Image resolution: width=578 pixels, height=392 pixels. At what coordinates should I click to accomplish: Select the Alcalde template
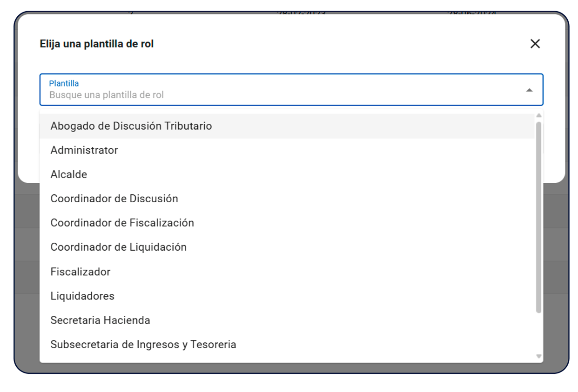click(x=69, y=174)
